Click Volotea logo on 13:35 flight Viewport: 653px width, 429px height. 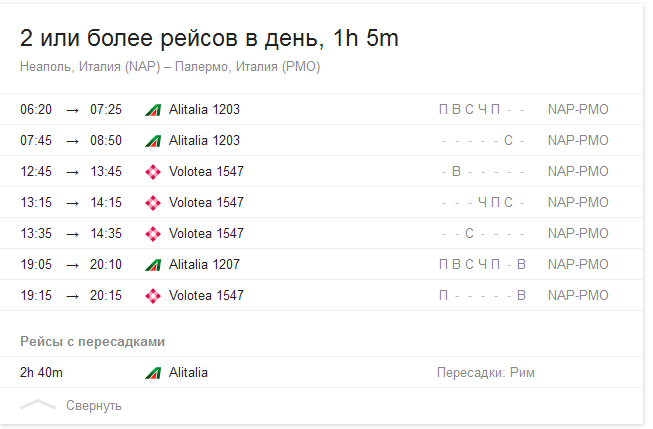153,234
